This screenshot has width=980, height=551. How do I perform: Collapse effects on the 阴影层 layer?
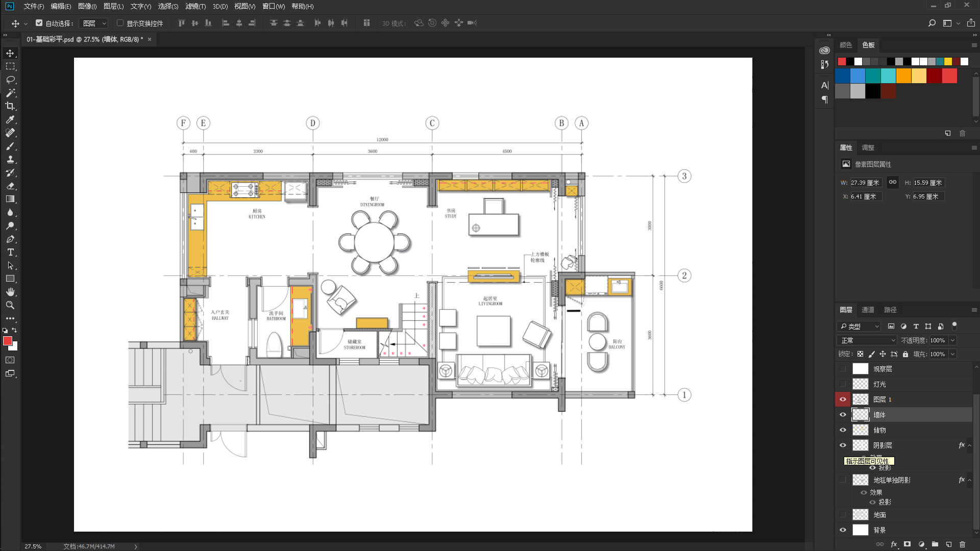point(969,445)
